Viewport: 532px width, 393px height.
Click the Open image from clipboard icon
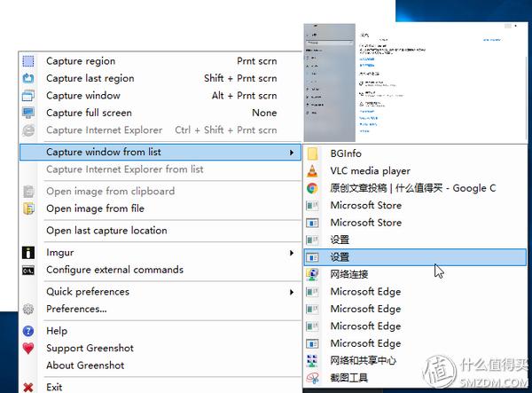(28, 191)
